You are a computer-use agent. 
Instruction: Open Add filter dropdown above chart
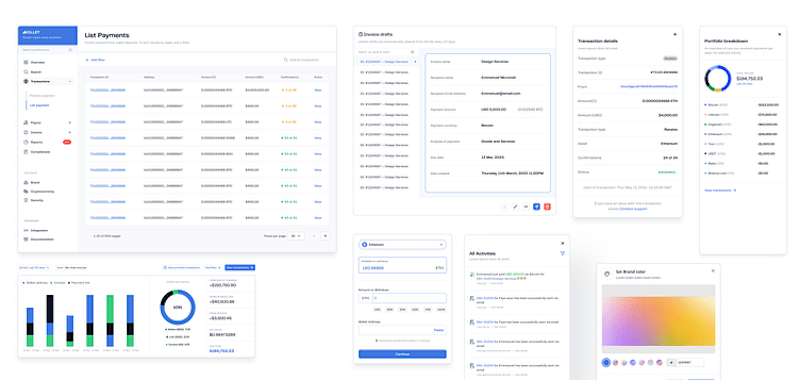click(x=212, y=267)
